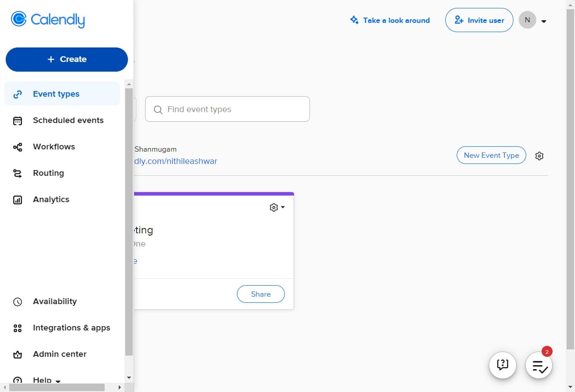Image resolution: width=575 pixels, height=392 pixels.
Task: Click the Analytics chart icon
Action: point(18,200)
